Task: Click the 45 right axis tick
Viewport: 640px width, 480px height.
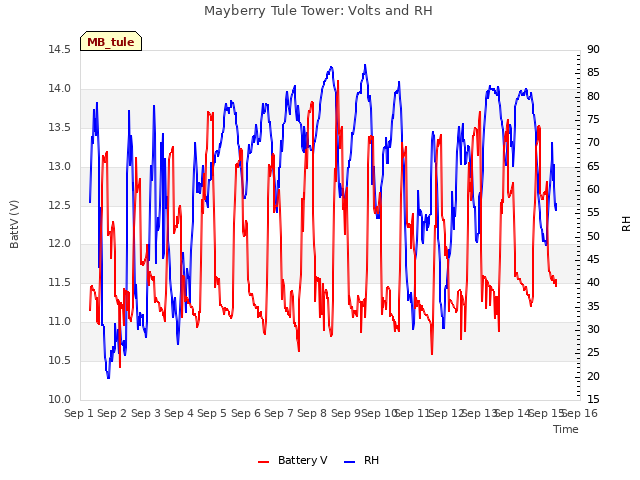Action: (x=593, y=260)
